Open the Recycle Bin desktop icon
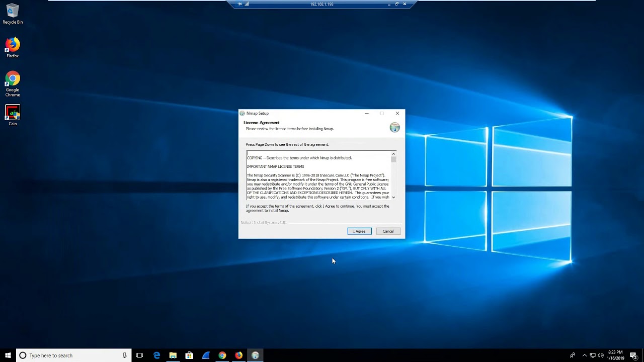The height and width of the screenshot is (362, 644). coord(13,14)
